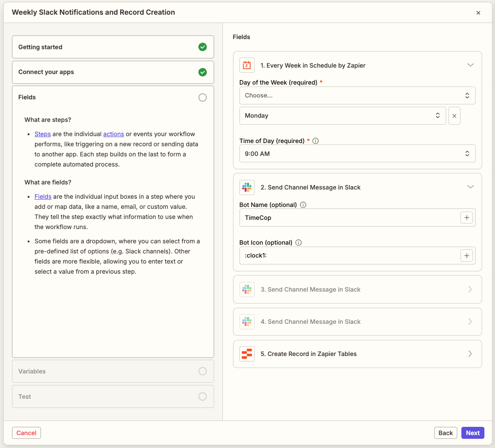Open the actions link in the explanation

pyautogui.click(x=113, y=134)
